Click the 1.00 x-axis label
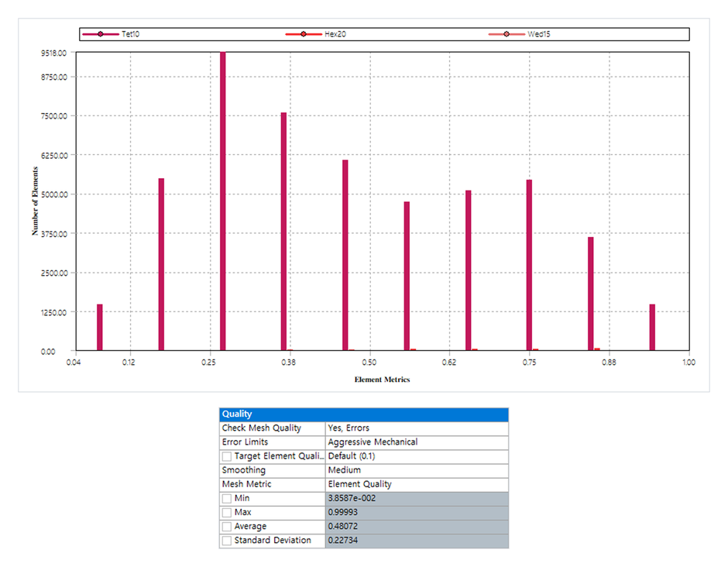The width and height of the screenshot is (728, 567). coord(689,363)
